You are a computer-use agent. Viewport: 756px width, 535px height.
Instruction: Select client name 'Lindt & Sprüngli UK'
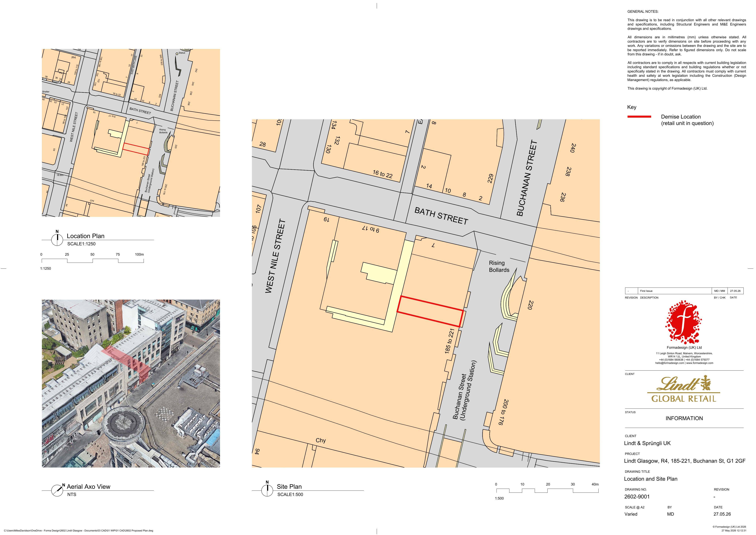click(x=647, y=443)
